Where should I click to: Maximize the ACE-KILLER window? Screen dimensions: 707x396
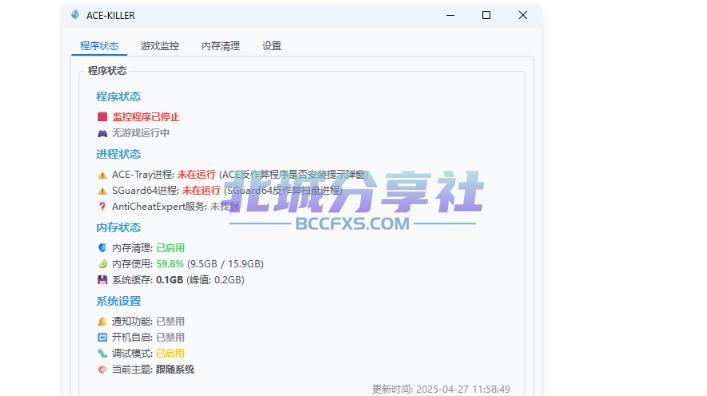pyautogui.click(x=486, y=15)
